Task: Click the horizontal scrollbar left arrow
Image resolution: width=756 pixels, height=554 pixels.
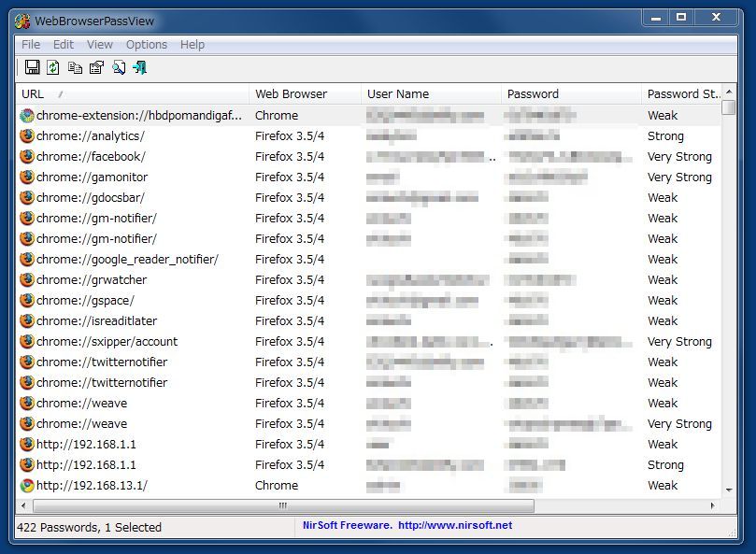Action: coord(23,505)
